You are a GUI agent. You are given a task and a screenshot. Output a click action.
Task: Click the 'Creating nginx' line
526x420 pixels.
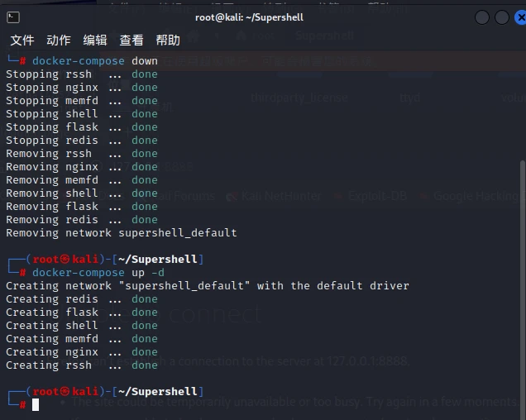tap(82, 352)
